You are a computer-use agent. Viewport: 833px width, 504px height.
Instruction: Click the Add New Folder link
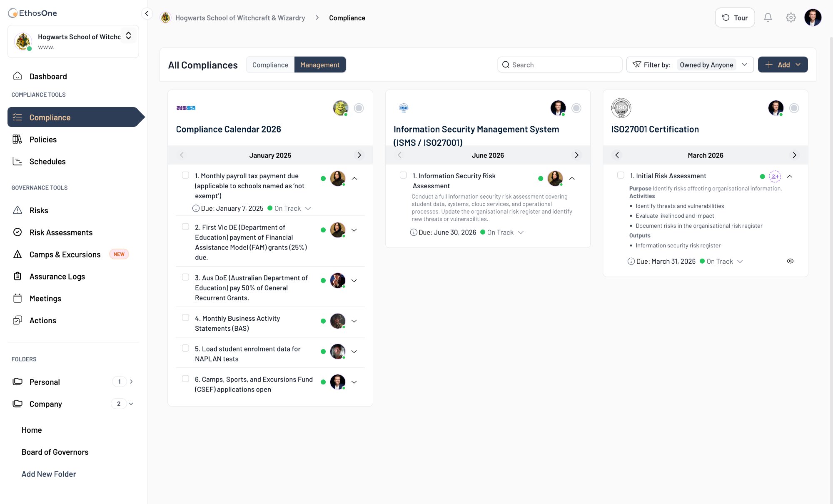(49, 474)
